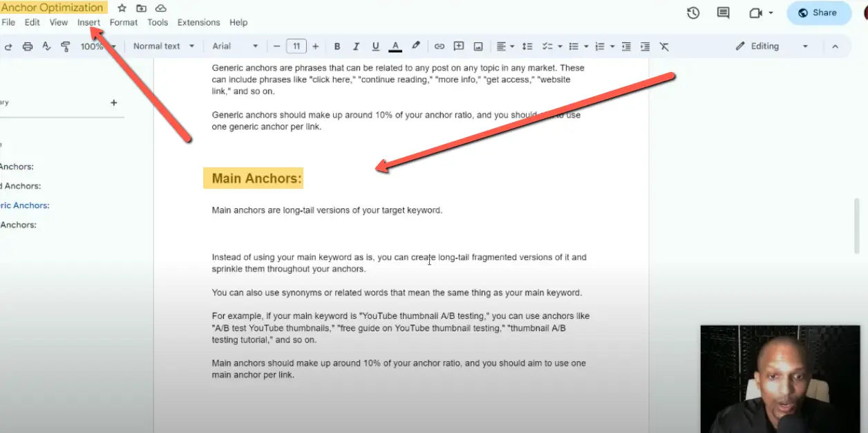Insert a link
The image size is (868, 433).
pos(439,46)
